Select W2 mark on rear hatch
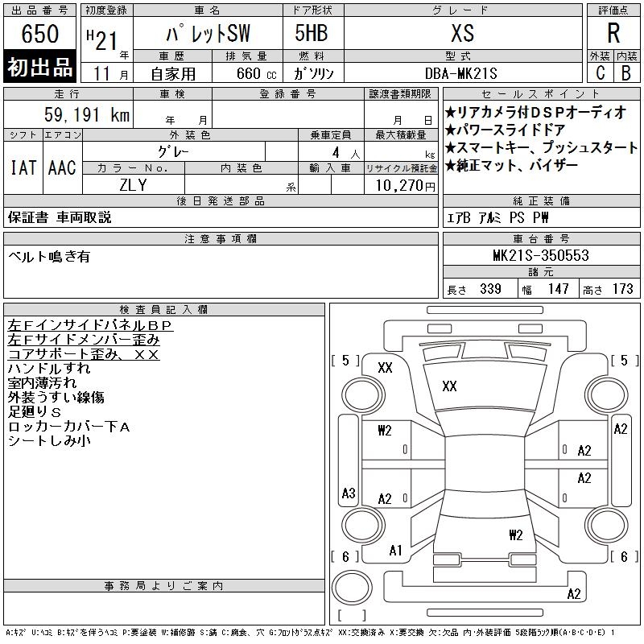This screenshot has height=644, width=644. point(515,535)
